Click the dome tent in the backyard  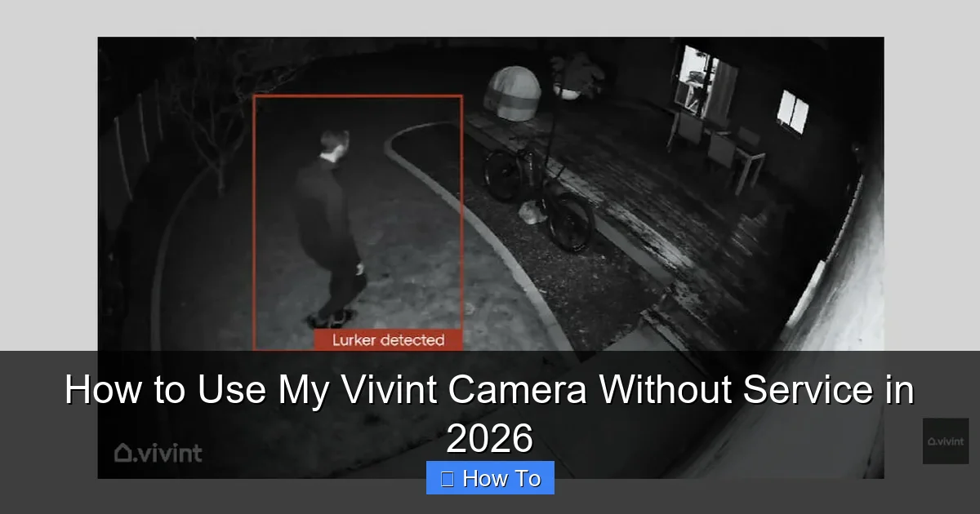pos(514,90)
